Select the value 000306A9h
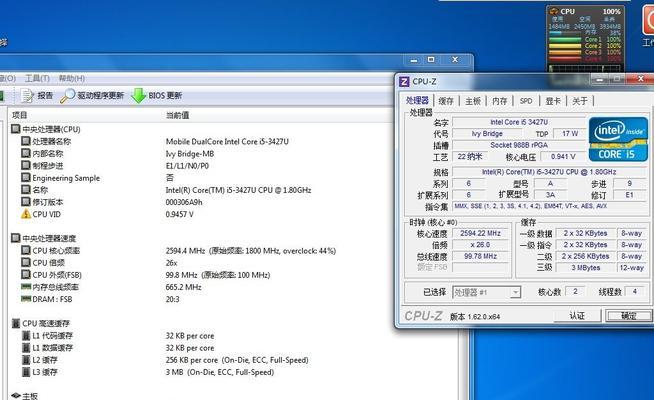The height and width of the screenshot is (400, 654). point(184,202)
